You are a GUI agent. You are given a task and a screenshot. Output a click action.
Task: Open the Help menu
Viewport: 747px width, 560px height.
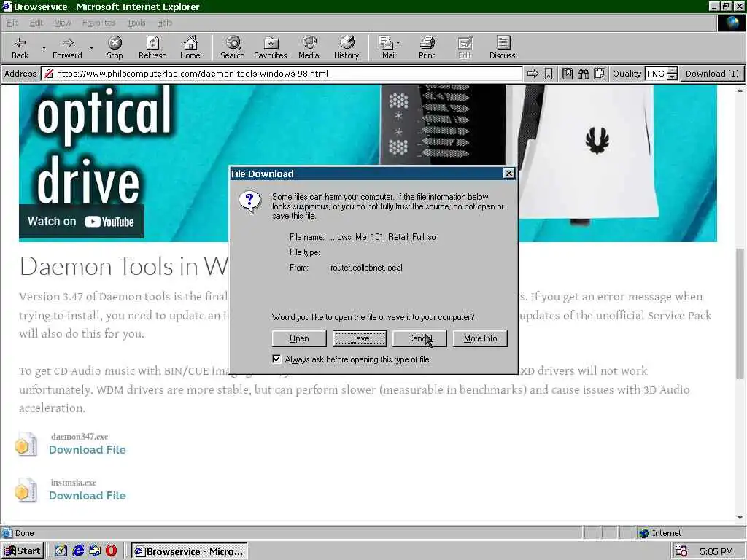(x=164, y=23)
